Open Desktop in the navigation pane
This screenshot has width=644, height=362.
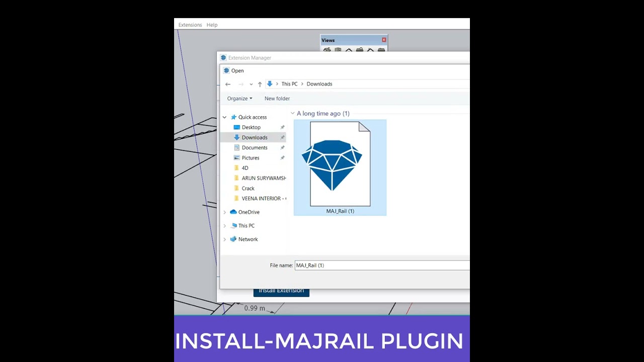point(251,127)
